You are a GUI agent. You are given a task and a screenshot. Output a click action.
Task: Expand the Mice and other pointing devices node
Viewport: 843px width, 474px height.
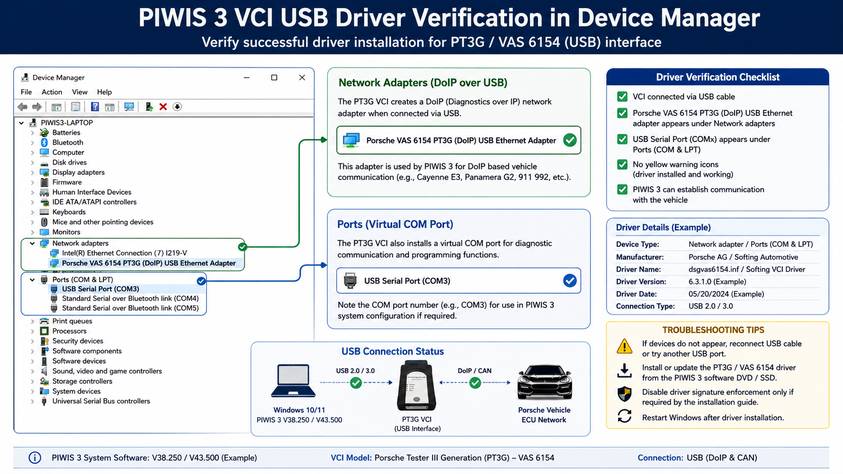pyautogui.click(x=32, y=222)
